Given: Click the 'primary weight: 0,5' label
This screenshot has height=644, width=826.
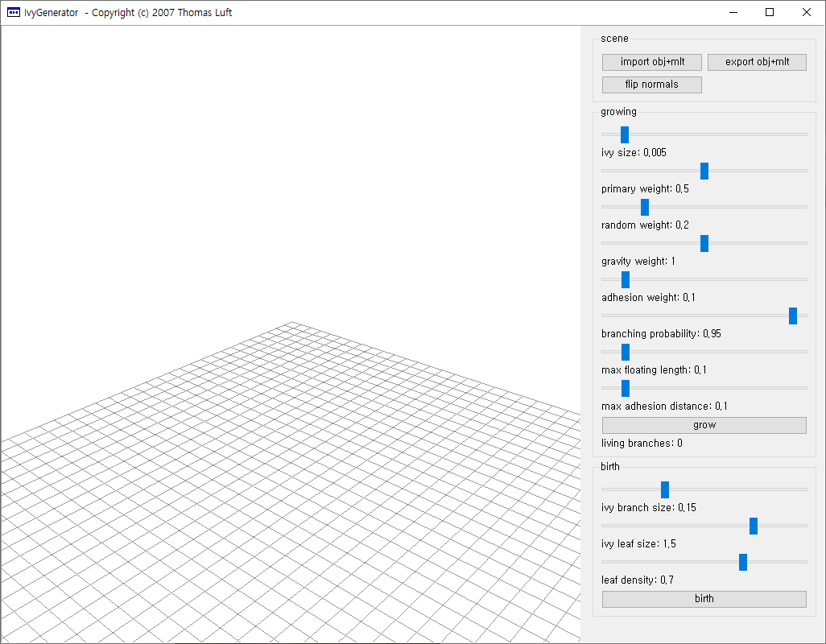Looking at the screenshot, I should tap(645, 189).
